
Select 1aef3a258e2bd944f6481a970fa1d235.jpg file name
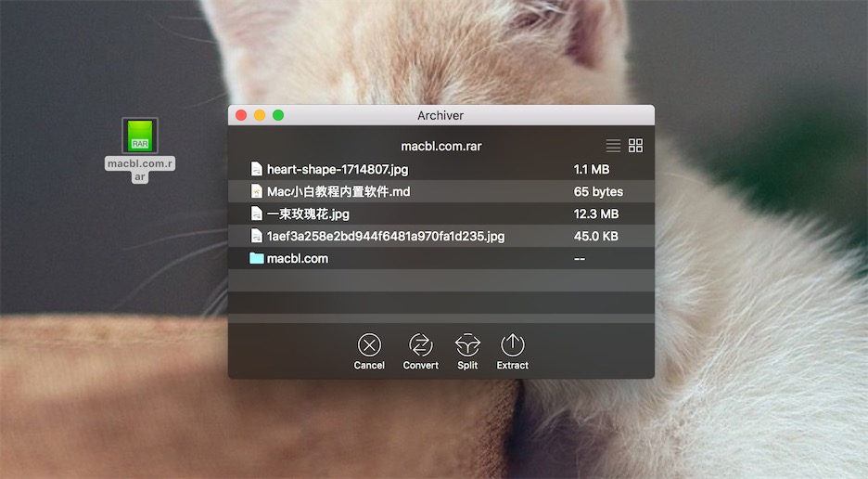(386, 236)
